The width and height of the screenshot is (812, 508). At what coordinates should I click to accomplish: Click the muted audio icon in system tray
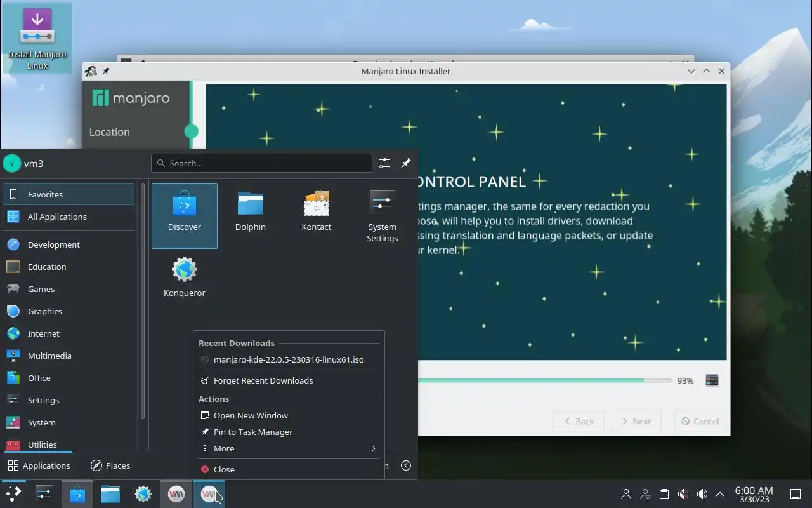(x=683, y=494)
